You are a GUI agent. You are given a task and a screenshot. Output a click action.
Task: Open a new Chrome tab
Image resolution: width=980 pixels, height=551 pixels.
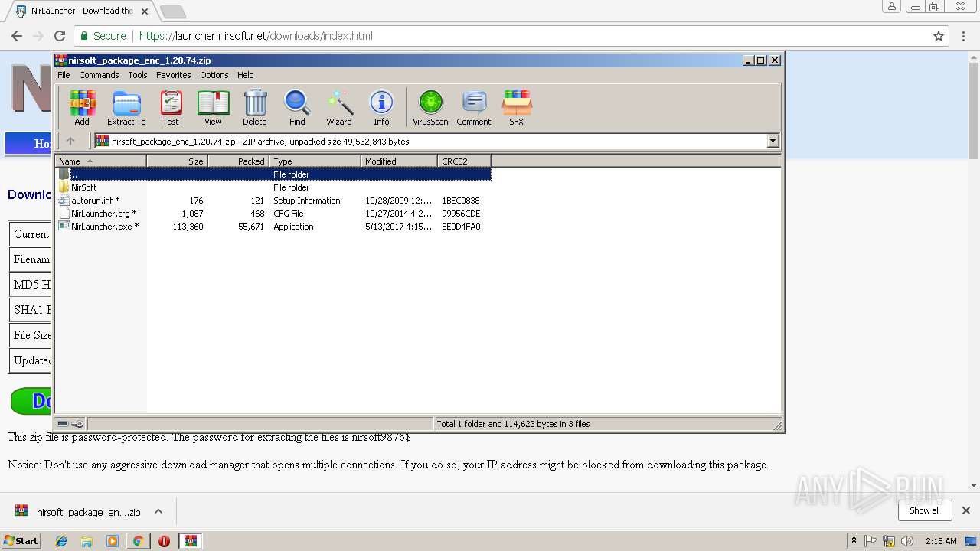173,11
